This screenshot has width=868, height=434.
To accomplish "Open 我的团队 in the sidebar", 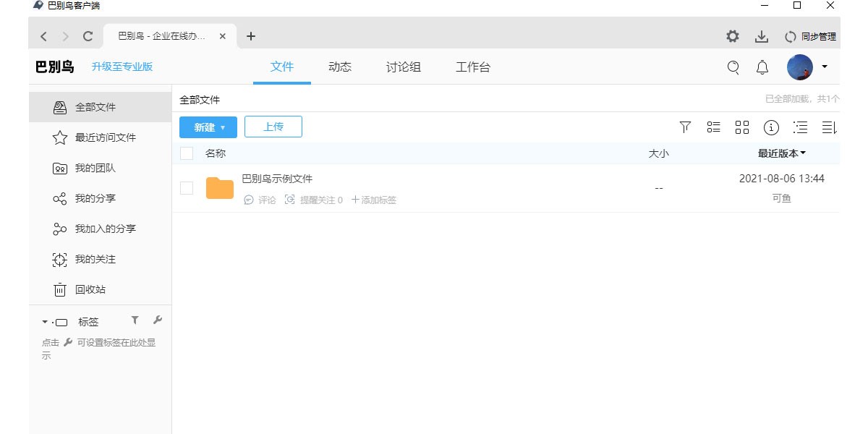I will point(100,168).
